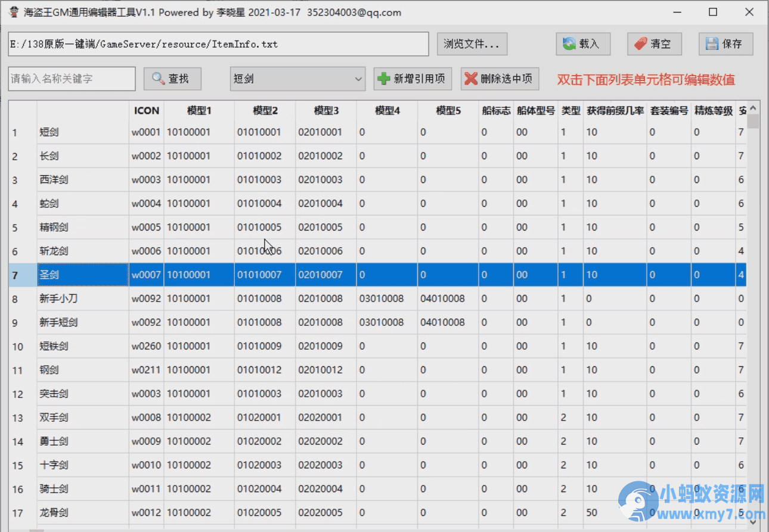
Task: Click the w0211 icon cell
Action: tap(147, 370)
